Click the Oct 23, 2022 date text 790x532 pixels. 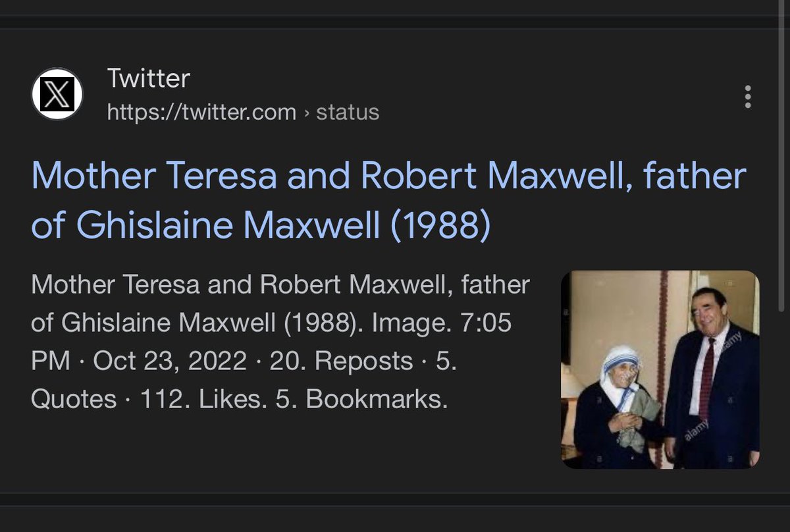pos(171,361)
